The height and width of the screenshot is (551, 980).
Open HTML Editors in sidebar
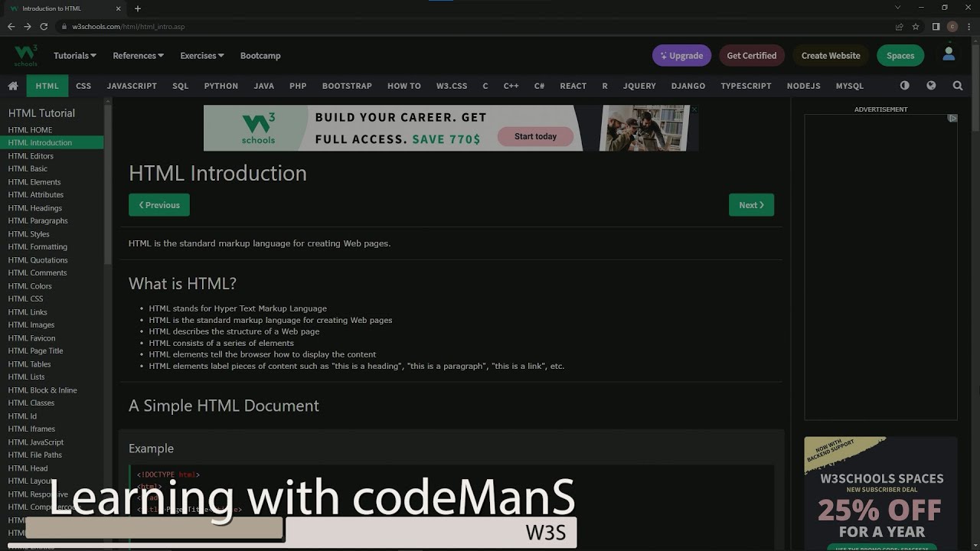[x=31, y=156]
